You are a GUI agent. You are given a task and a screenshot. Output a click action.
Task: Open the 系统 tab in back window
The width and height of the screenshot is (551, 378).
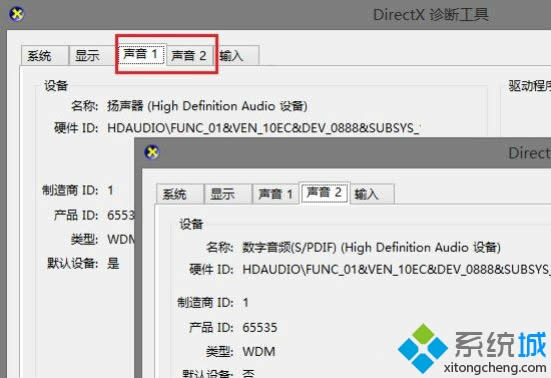coord(45,56)
